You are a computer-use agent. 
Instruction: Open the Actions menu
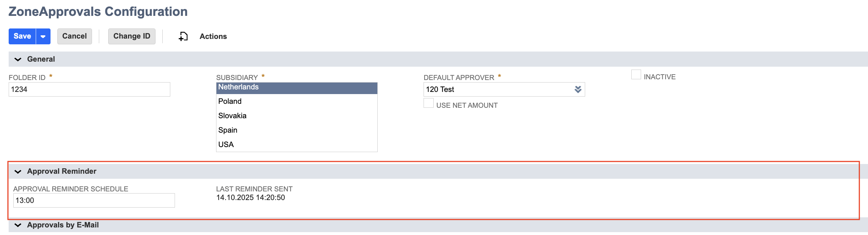click(213, 36)
